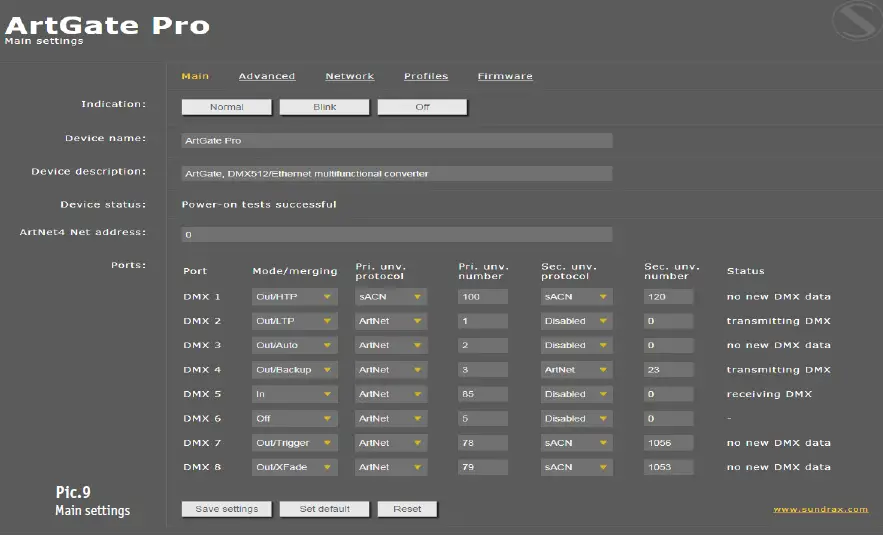Screen dimensions: 883x542
Task: Edit the ArtNet4 Net address field
Action: 397,234
